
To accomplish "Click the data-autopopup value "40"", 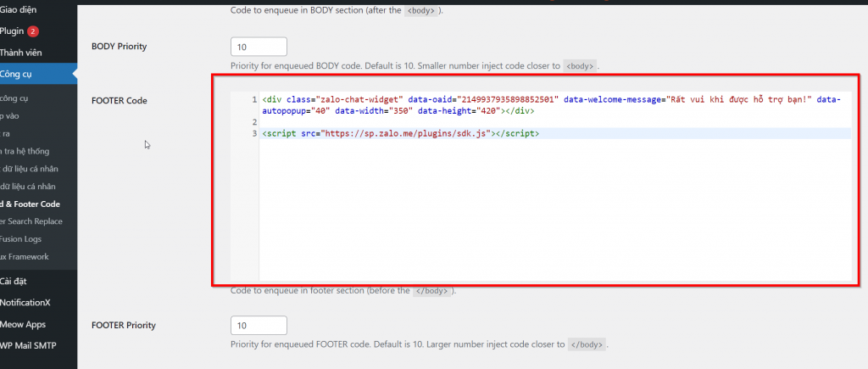I will point(318,111).
